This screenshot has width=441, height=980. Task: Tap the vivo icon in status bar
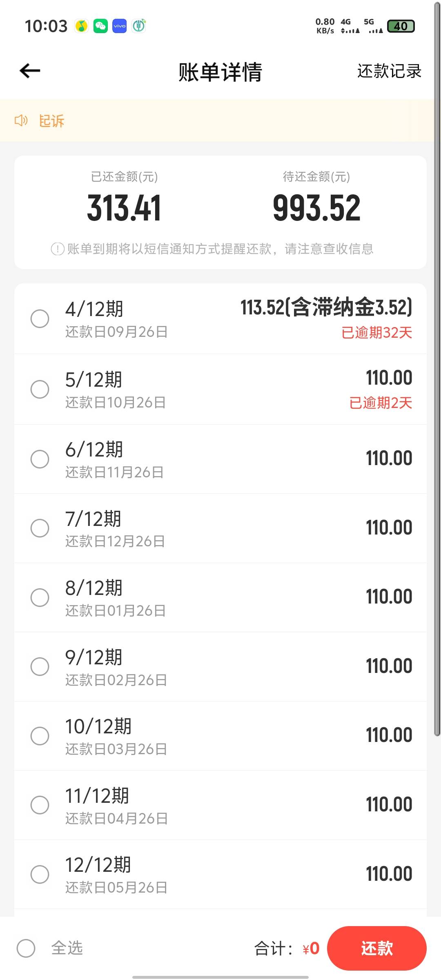pos(119,26)
